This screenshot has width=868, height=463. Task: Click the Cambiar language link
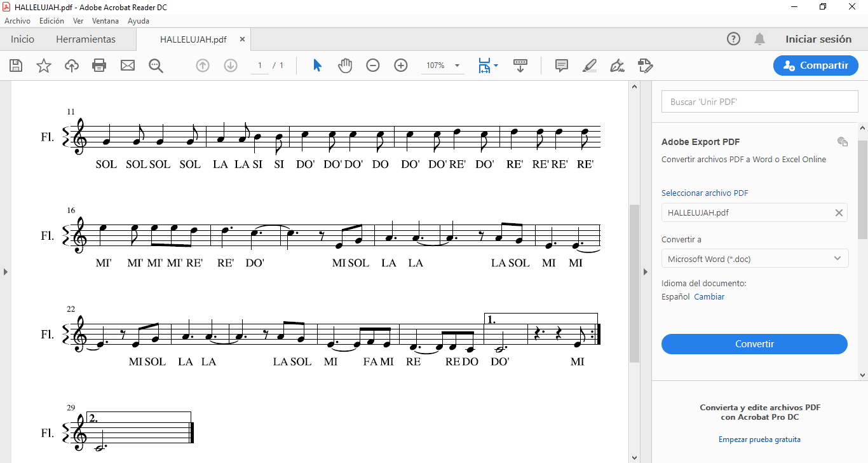point(709,297)
